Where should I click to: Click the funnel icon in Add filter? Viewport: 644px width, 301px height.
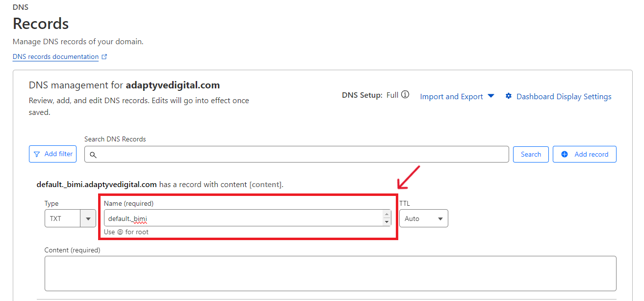click(x=37, y=154)
